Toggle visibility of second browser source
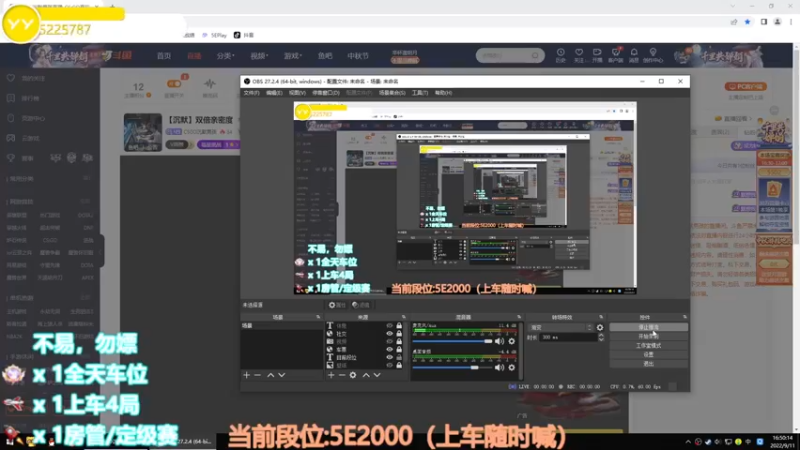Screen dimensions: 800x450 coord(389,334)
